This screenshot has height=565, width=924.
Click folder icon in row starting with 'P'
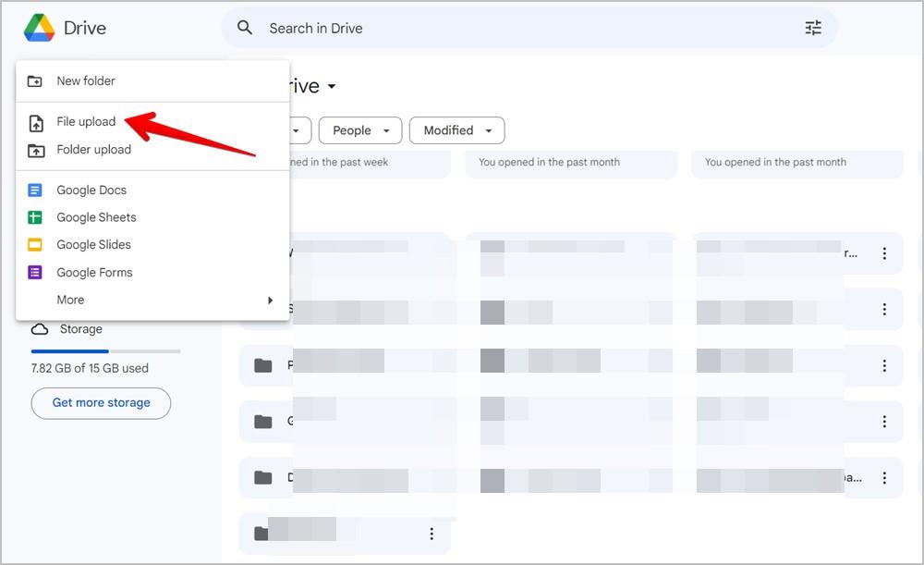262,365
